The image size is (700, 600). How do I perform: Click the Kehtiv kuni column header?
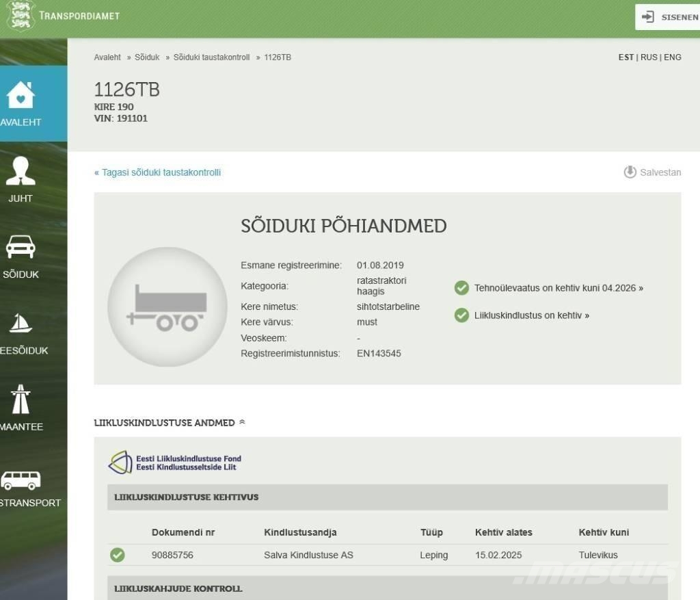[x=604, y=532]
